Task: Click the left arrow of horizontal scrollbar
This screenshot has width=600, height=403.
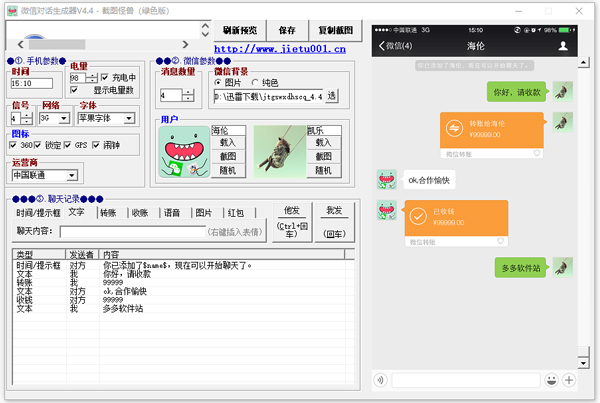Action: tap(21, 44)
